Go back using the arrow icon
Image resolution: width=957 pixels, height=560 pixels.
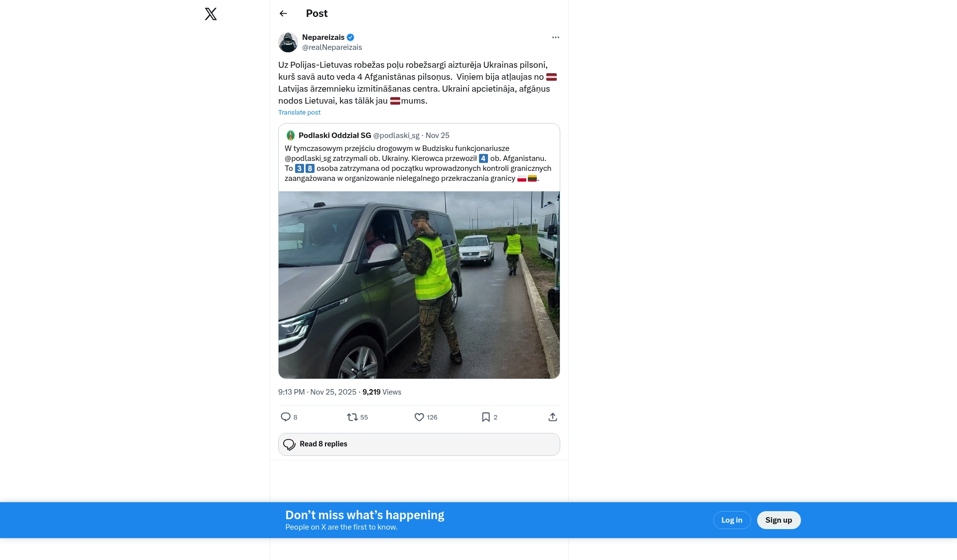click(283, 13)
